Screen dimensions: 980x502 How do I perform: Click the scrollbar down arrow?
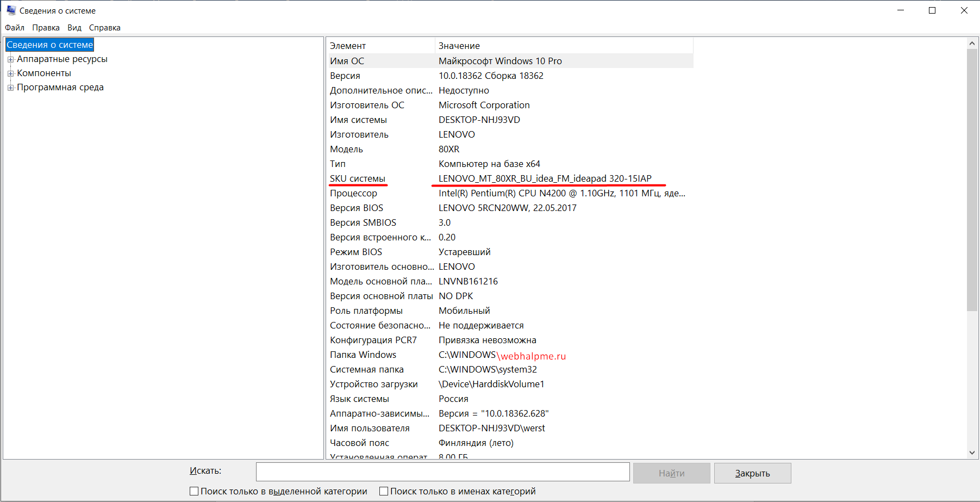tap(972, 453)
